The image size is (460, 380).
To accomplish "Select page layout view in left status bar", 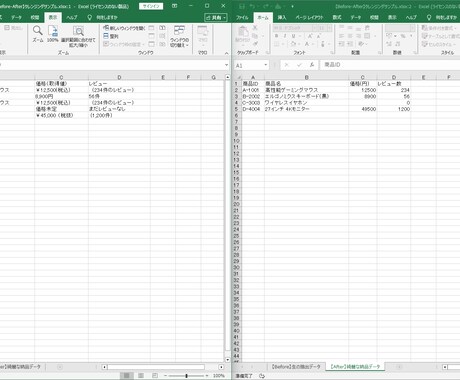I will (x=141, y=376).
